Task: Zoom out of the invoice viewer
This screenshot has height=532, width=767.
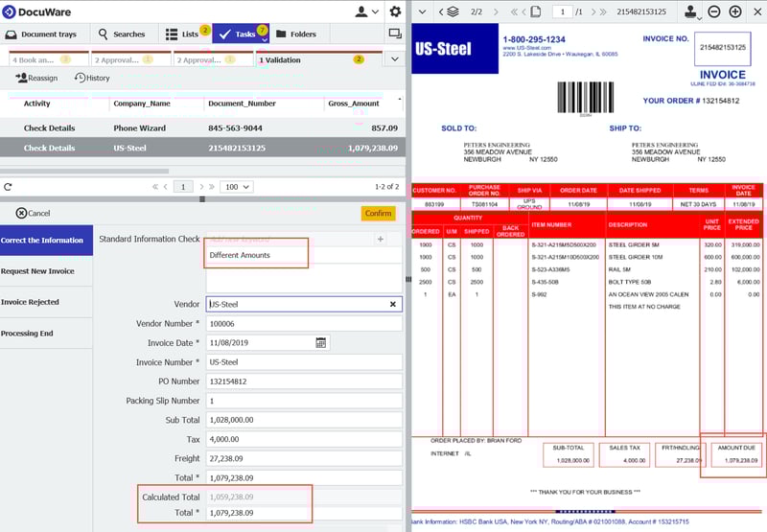Action: pyautogui.click(x=714, y=12)
